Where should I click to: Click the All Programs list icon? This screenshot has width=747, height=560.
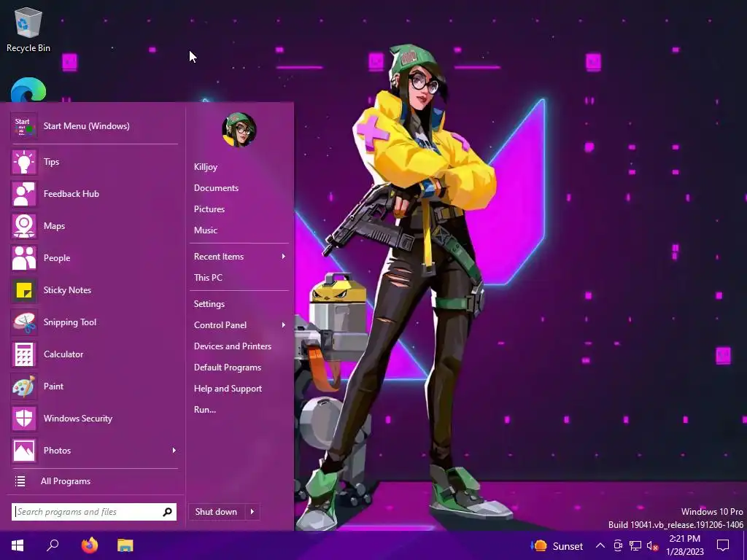click(x=20, y=481)
